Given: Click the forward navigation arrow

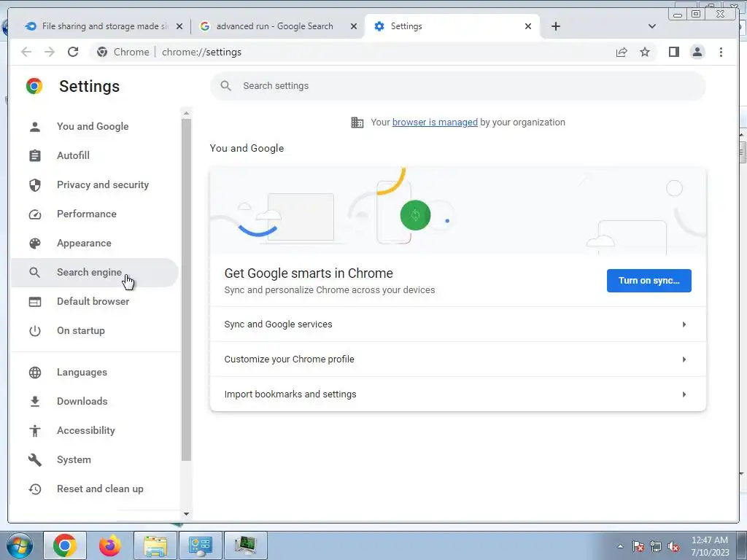Looking at the screenshot, I should tap(50, 52).
